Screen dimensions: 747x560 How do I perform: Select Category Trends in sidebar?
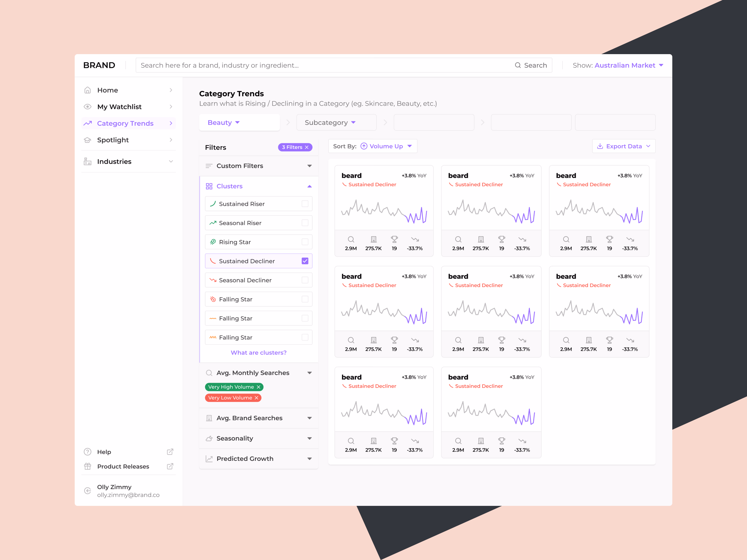pos(128,123)
